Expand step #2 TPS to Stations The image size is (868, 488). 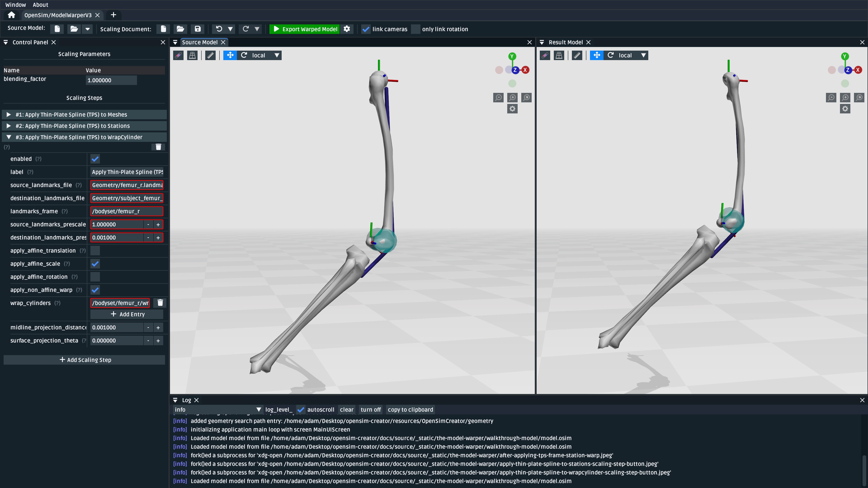point(84,126)
